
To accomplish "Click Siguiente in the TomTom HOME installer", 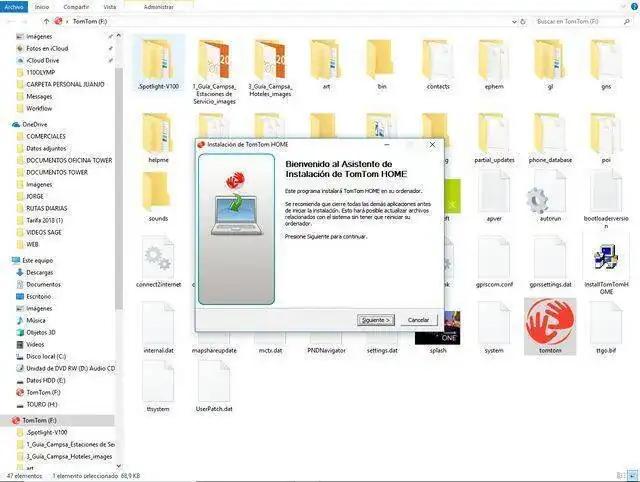I will click(x=376, y=320).
